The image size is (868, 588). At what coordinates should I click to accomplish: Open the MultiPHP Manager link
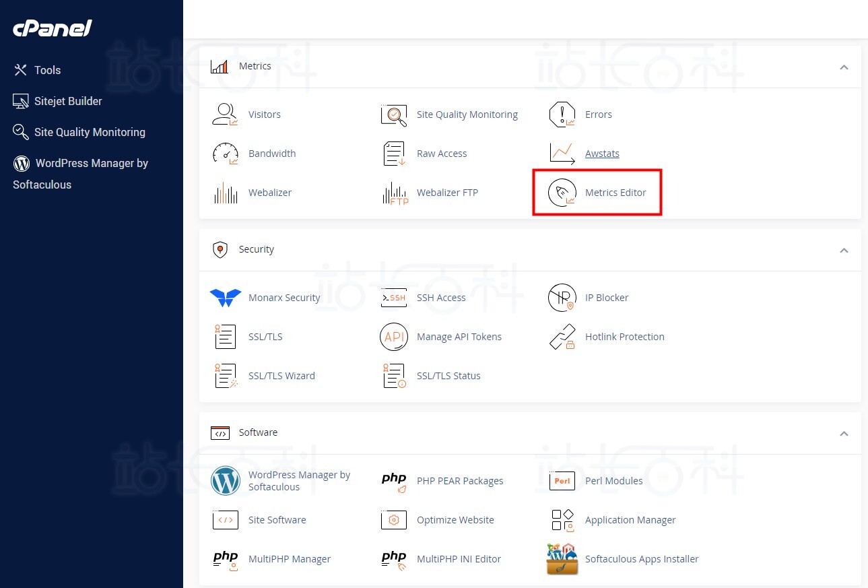(290, 559)
